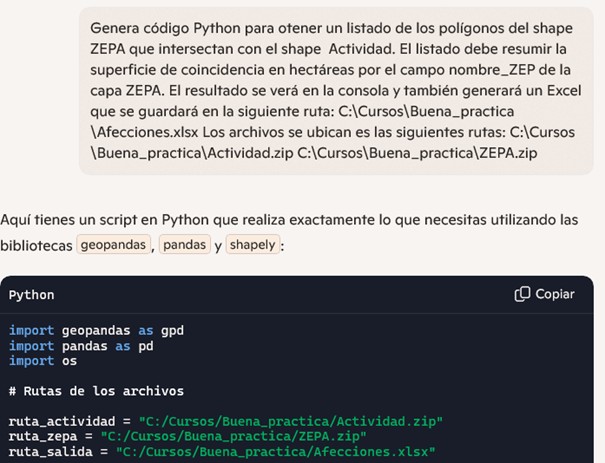Click the copy clipboard icon in code header
Screen dimensions: 605x463
pyautogui.click(x=522, y=294)
